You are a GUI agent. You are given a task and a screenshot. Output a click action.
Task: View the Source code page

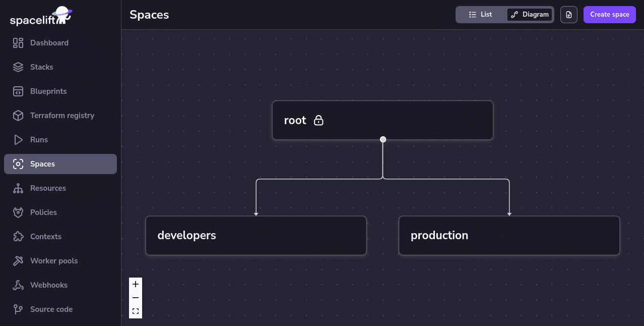click(x=51, y=309)
